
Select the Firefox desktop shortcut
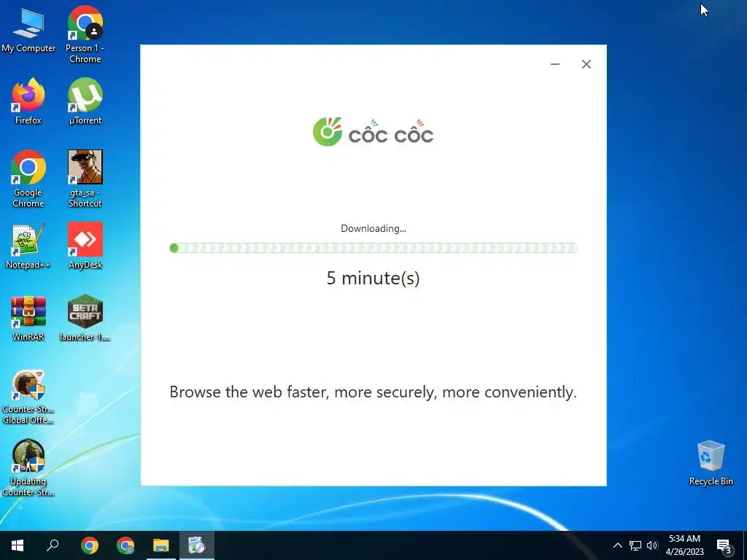coord(28,101)
